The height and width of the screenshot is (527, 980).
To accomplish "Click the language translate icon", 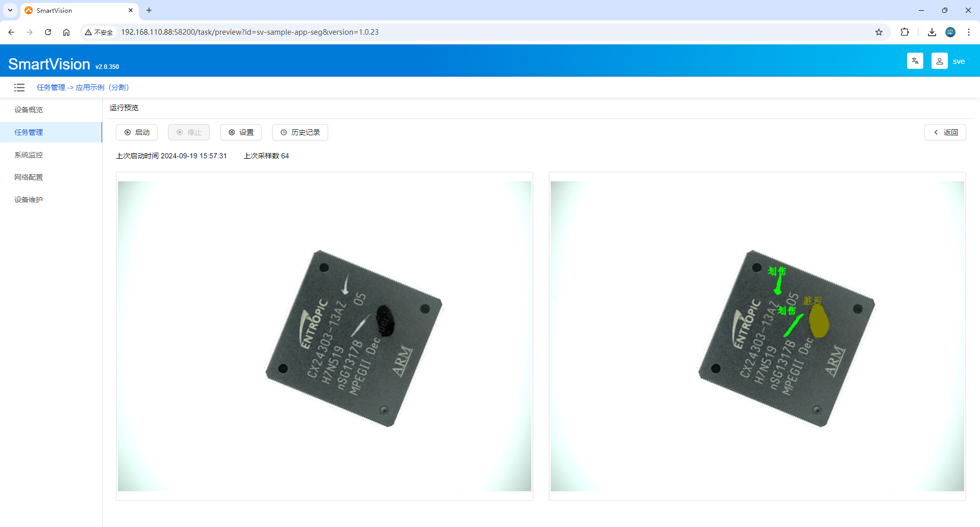I will [915, 61].
